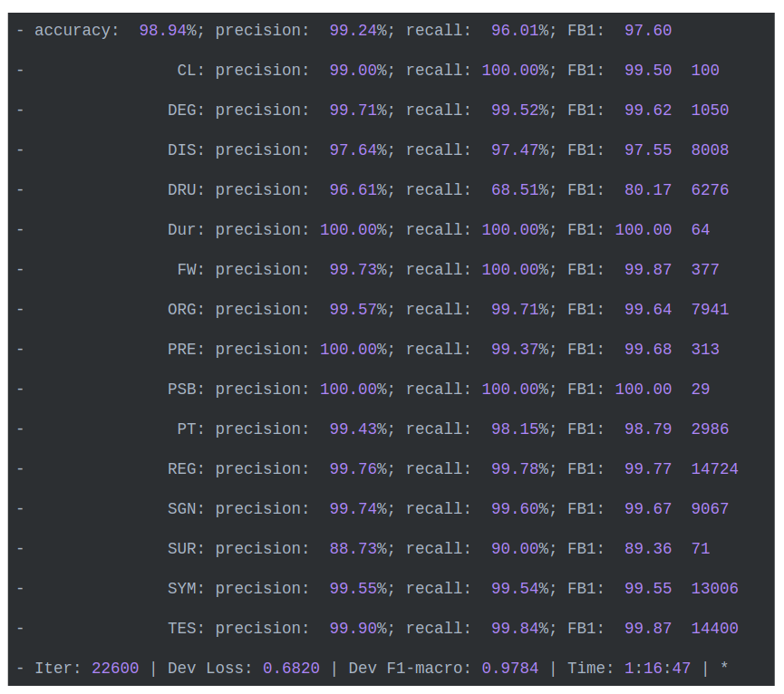The image size is (784, 694).
Task: Click the PT recall value 98.15%
Action: [x=519, y=429]
